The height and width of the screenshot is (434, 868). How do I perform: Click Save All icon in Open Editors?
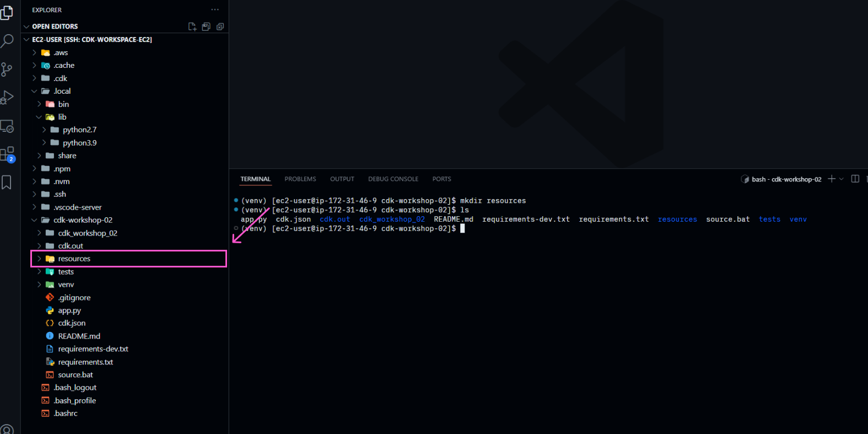point(206,26)
